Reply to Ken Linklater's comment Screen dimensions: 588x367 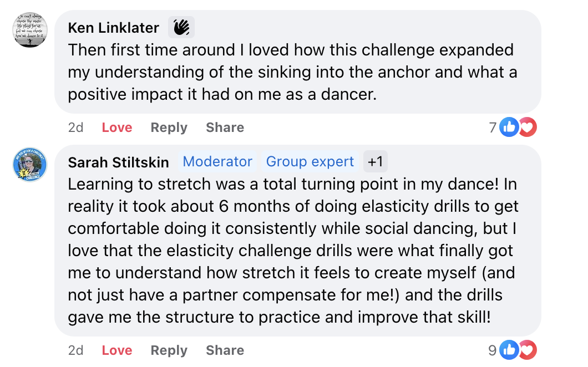(169, 128)
